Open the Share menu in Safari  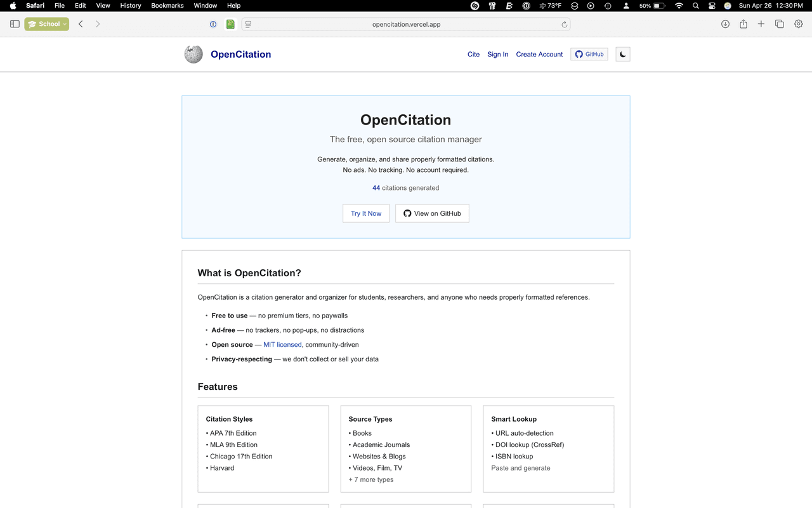tap(743, 24)
